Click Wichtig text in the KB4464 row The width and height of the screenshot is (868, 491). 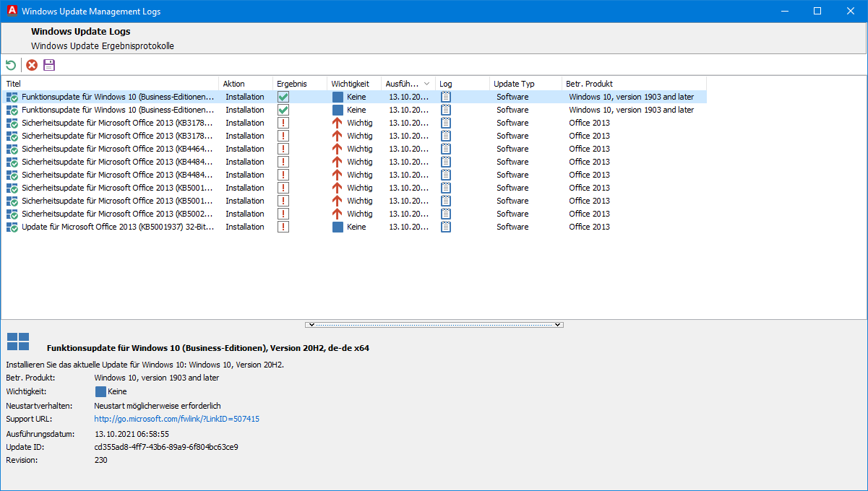pos(360,149)
